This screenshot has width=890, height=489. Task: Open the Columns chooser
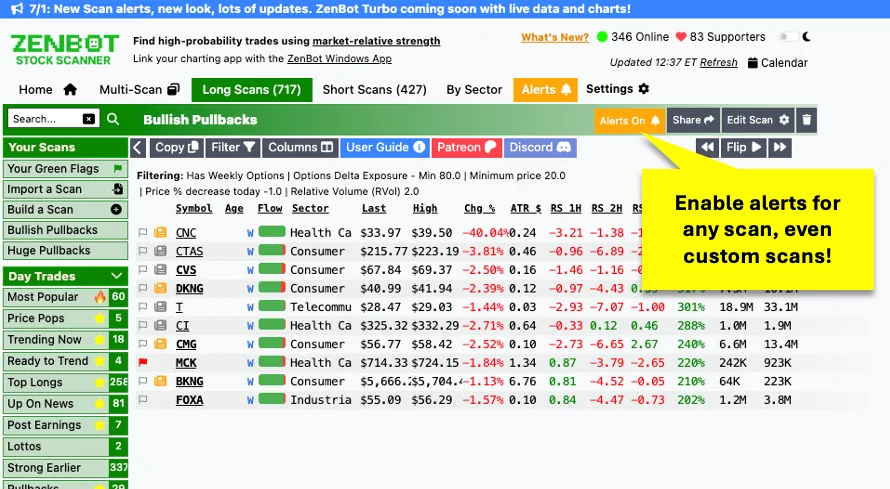click(300, 147)
